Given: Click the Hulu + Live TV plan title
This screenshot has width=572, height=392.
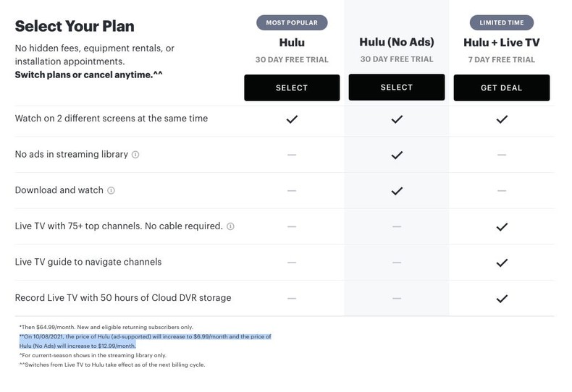Looking at the screenshot, I should pos(502,43).
